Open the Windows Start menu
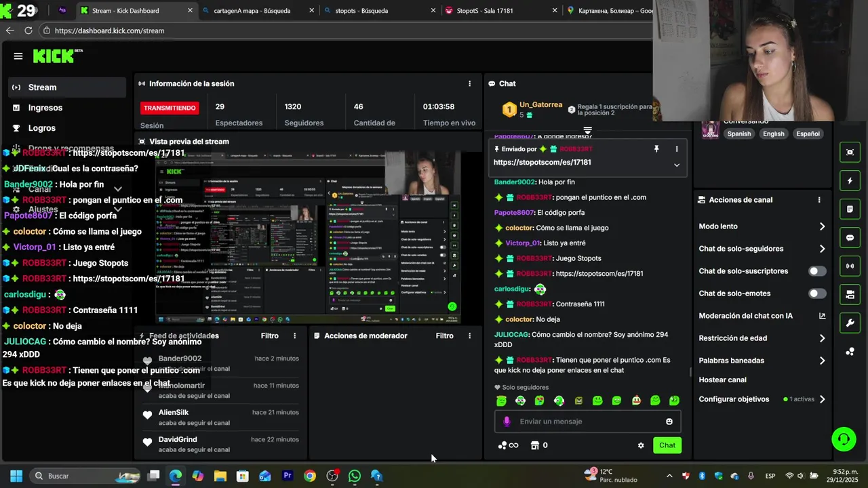The height and width of the screenshot is (488, 868). pyautogui.click(x=16, y=476)
